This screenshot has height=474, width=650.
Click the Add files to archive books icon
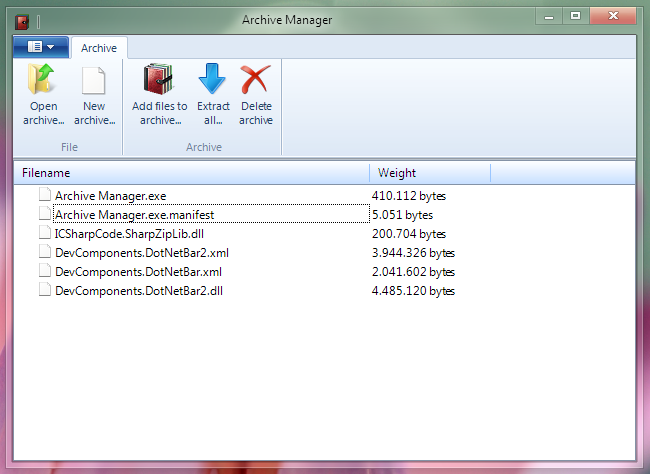158,79
